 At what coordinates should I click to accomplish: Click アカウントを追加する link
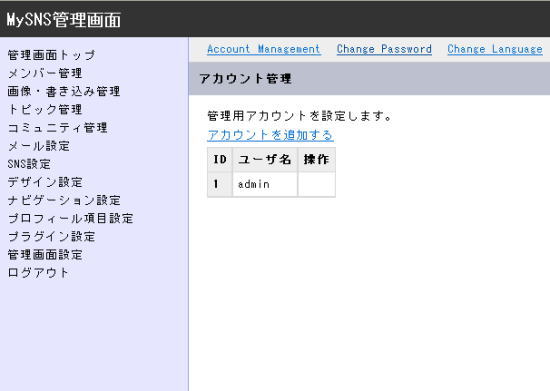coord(270,135)
